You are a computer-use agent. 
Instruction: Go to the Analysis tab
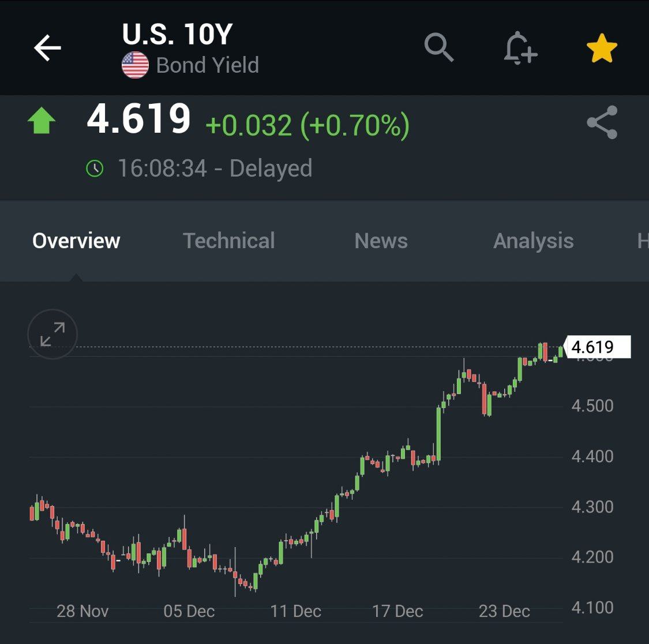point(533,241)
